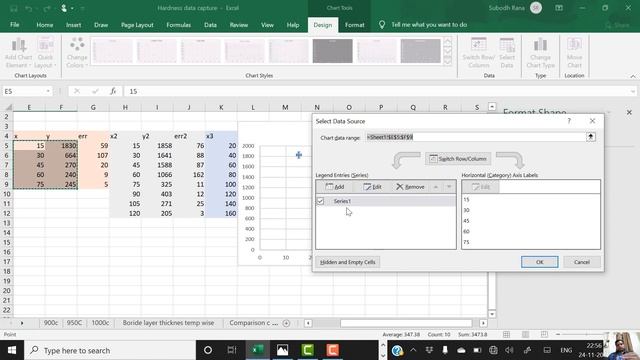The image size is (640, 360).
Task: Close the Format Shape pane
Action: (629, 112)
